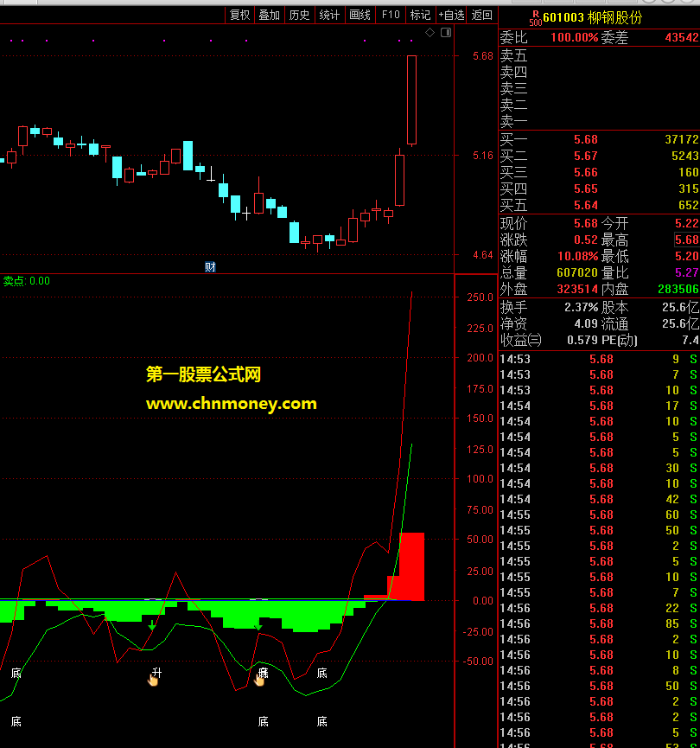
Task: Toggle the panel layout icon
Action: point(446,33)
